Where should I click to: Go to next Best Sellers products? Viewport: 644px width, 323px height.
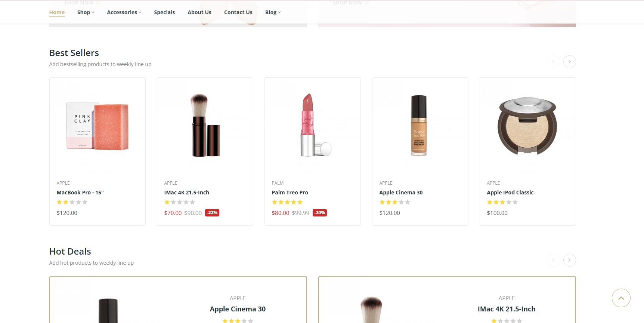point(569,62)
